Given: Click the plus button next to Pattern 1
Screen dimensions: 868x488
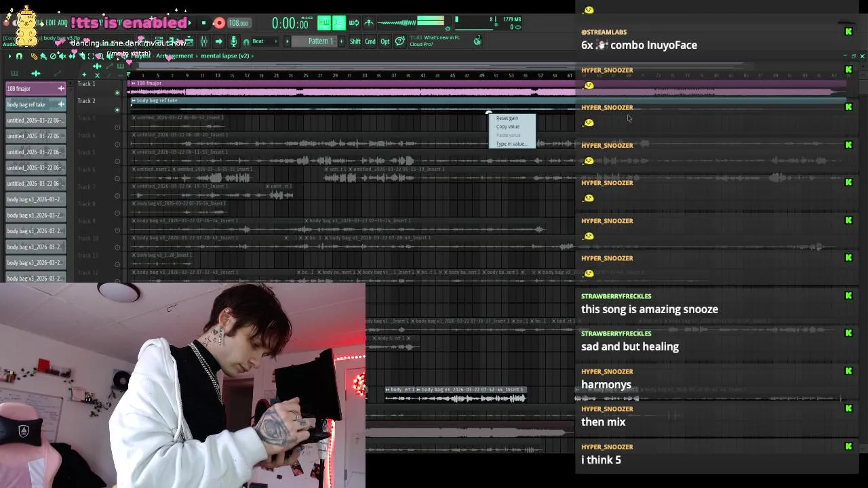Looking at the screenshot, I should pos(342,41).
